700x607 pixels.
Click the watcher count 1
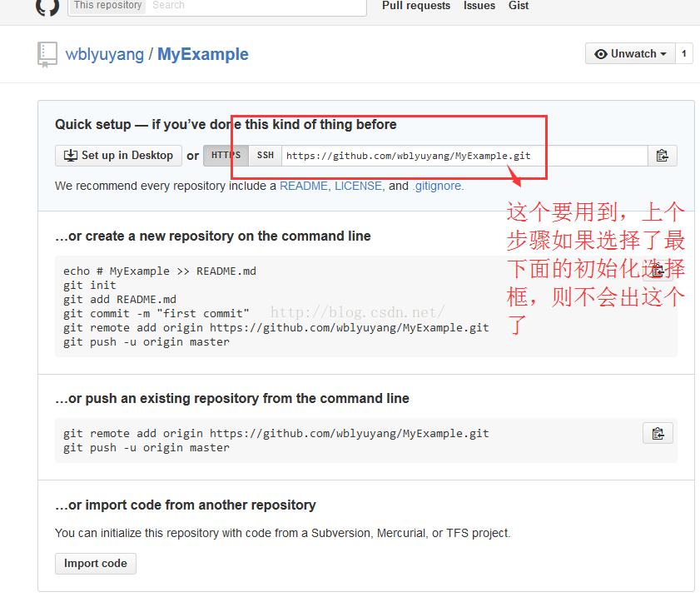coord(684,53)
